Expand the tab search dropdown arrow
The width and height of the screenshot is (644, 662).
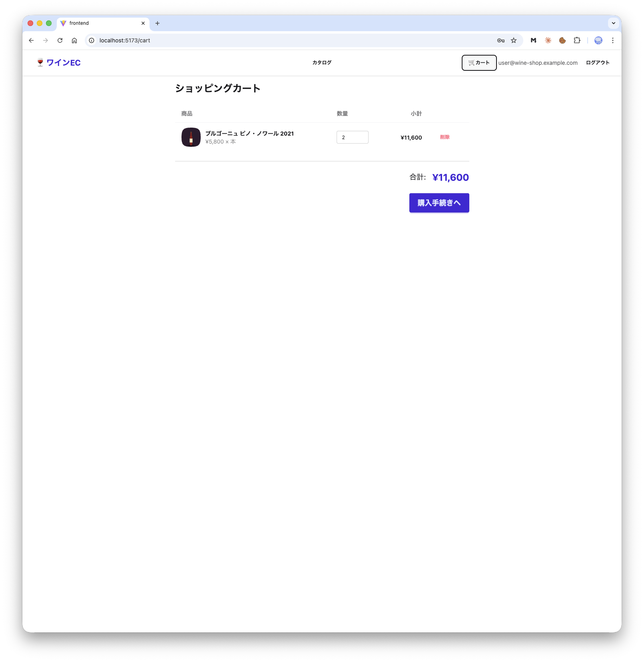tap(613, 23)
